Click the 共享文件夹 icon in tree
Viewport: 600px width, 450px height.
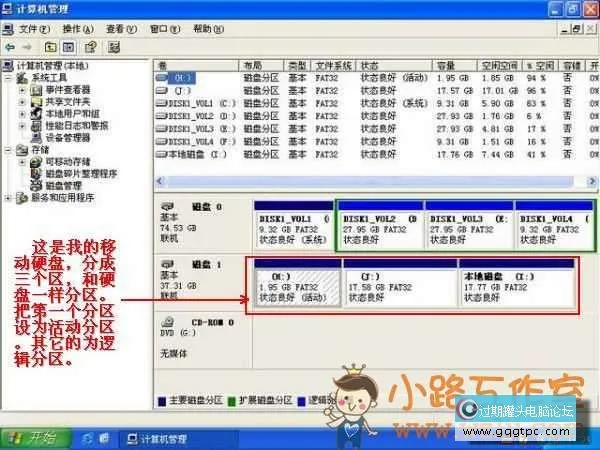coord(36,102)
